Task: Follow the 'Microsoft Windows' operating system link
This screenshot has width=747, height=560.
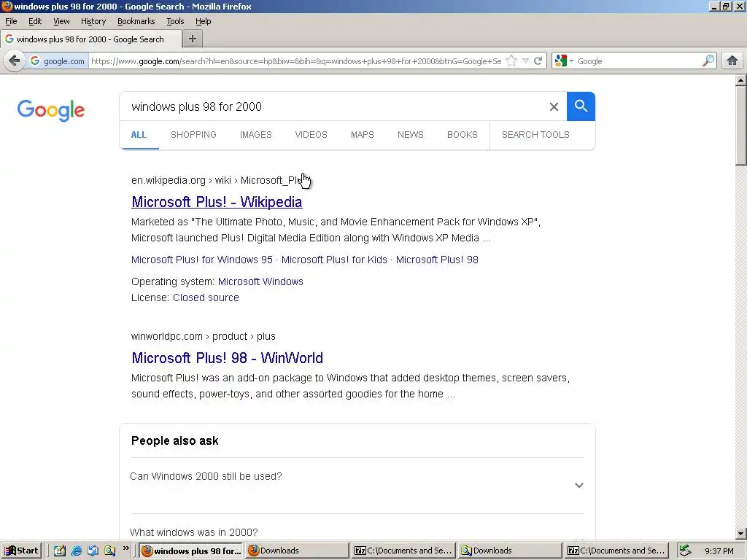Action: coord(260,281)
